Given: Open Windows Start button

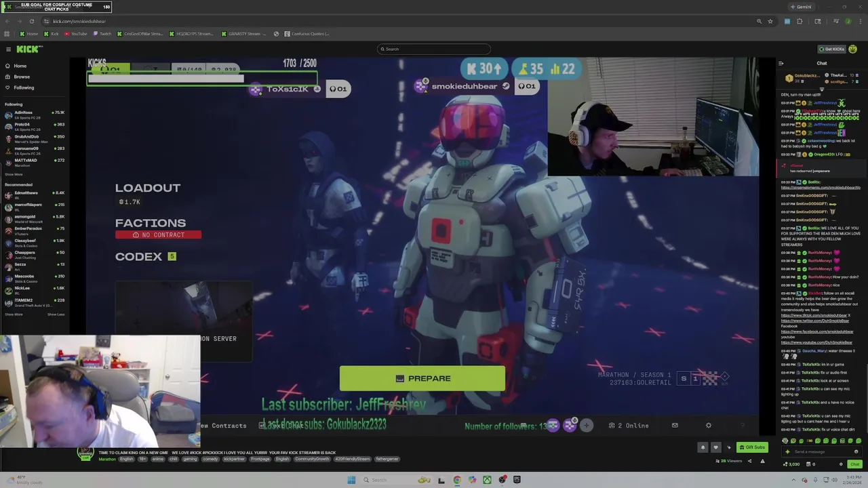Looking at the screenshot, I should coord(351,480).
